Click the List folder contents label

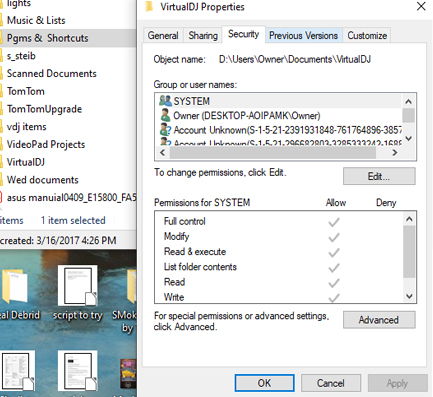click(x=200, y=267)
